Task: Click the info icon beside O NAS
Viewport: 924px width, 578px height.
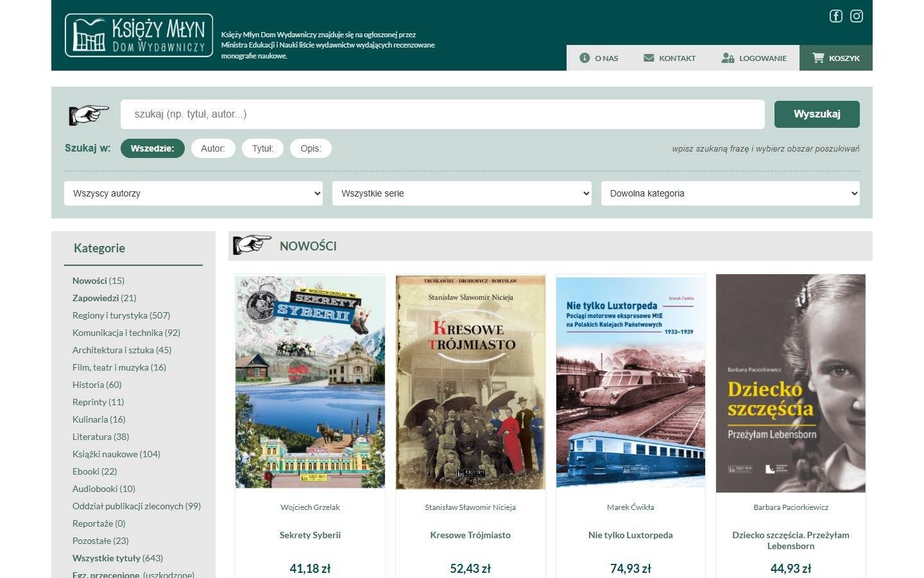Action: pyautogui.click(x=585, y=58)
